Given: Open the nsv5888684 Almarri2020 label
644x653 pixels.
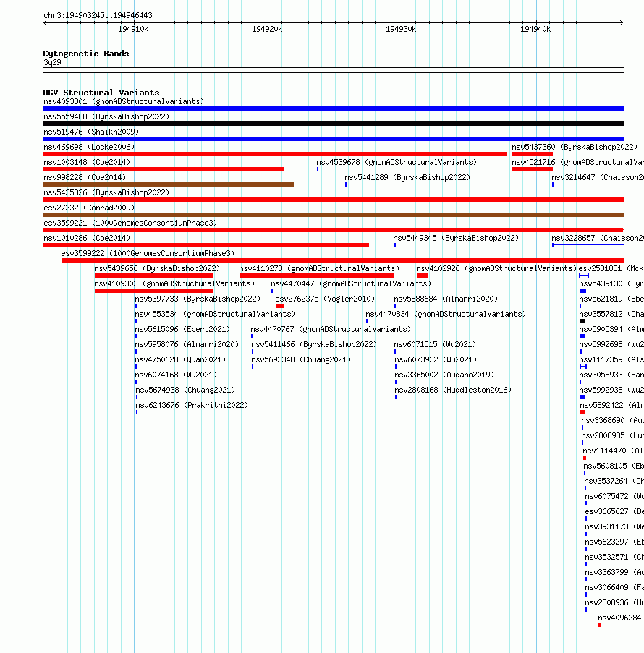Looking at the screenshot, I should pos(446,299).
